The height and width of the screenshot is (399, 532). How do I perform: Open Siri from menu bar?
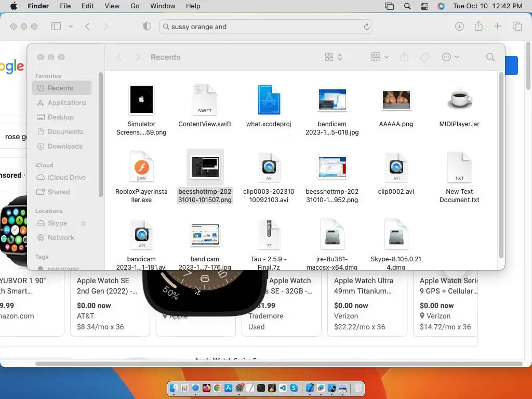pos(441,6)
